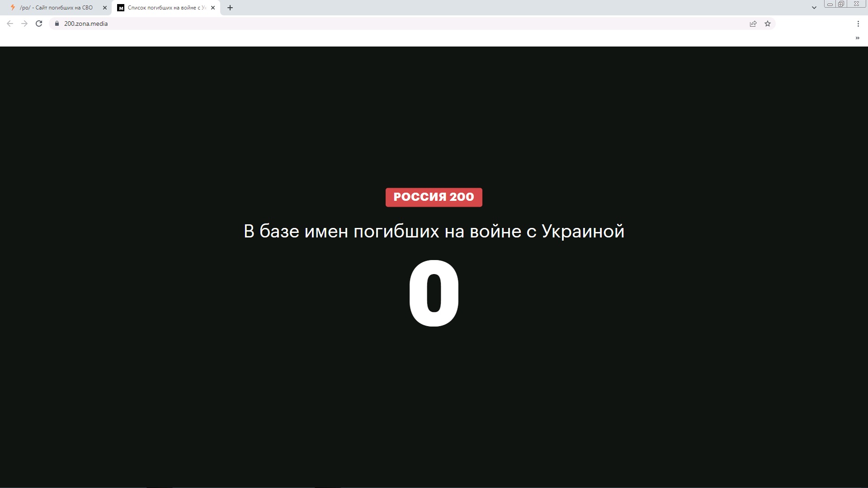Screen dimensions: 868x488
Task: Expand the hidden bookmarks chevron
Action: point(858,38)
